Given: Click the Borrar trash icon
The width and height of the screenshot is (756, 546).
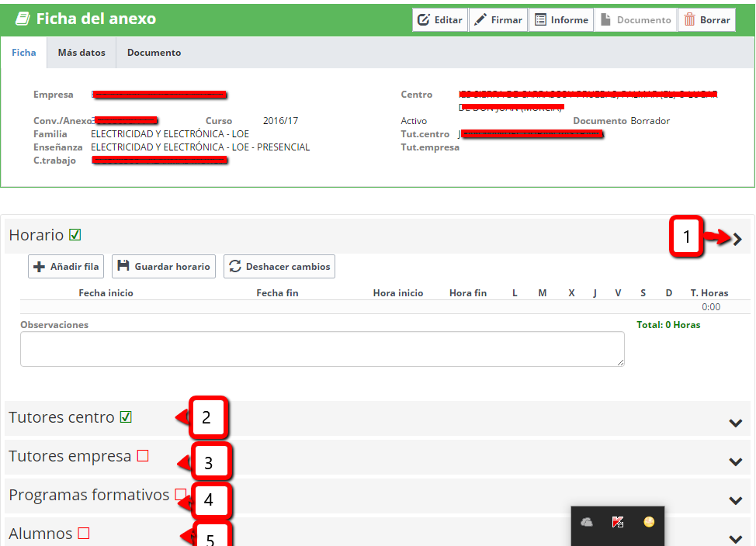Looking at the screenshot, I should (x=689, y=20).
